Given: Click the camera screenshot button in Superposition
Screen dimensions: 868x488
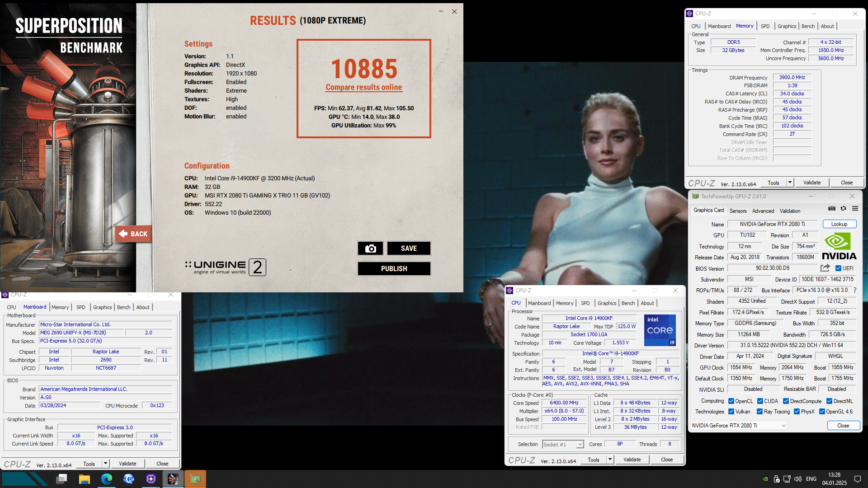Looking at the screenshot, I should click(370, 249).
